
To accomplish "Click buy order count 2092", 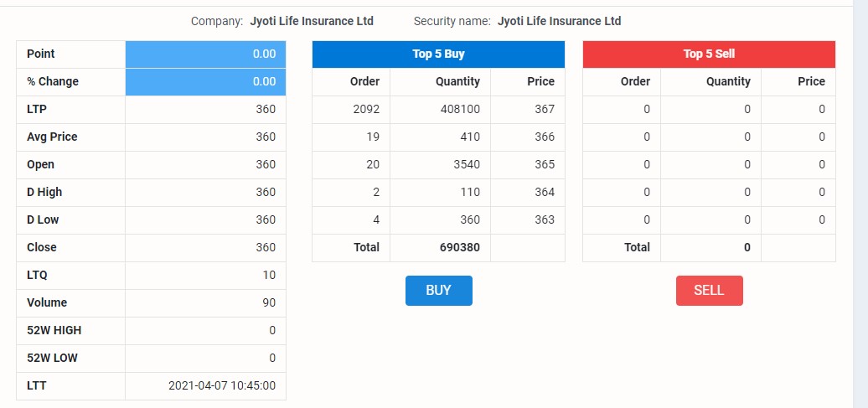I will click(366, 109).
